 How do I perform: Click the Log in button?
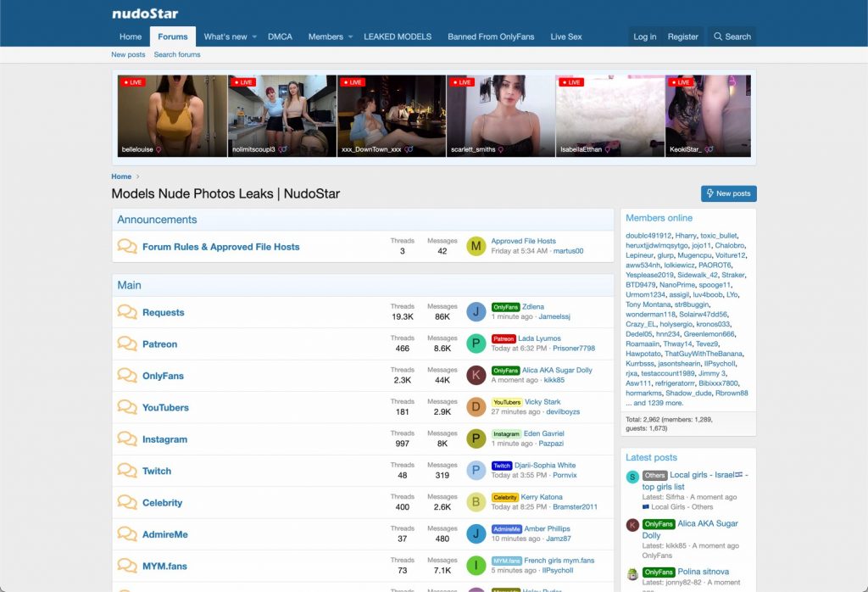pos(644,36)
